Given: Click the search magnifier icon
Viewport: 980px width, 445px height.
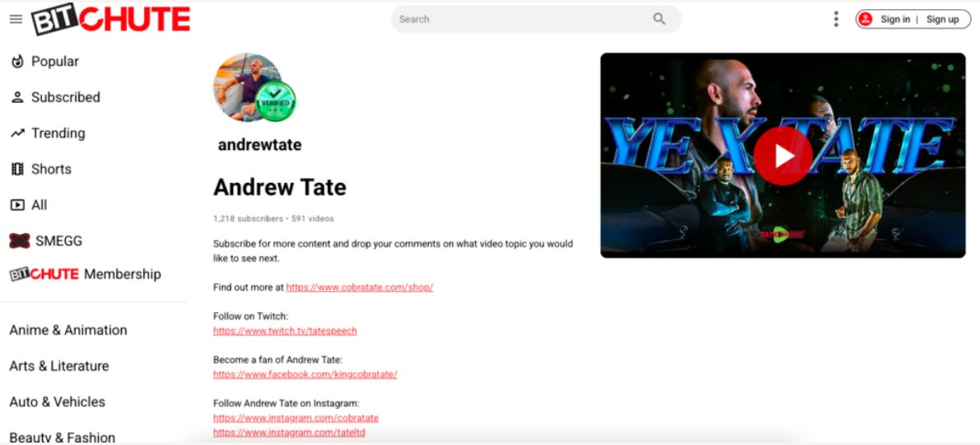Looking at the screenshot, I should pos(660,19).
